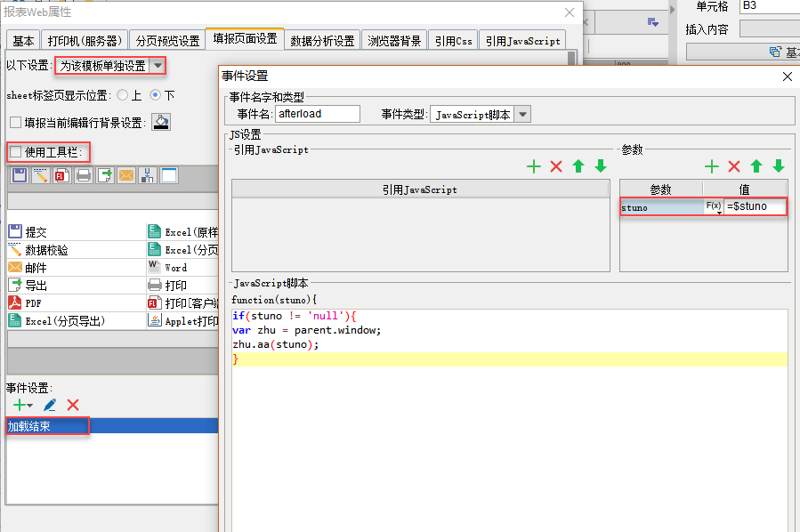The height and width of the screenshot is (532, 800).
Task: Switch to the 引用Css tab
Action: (x=454, y=41)
